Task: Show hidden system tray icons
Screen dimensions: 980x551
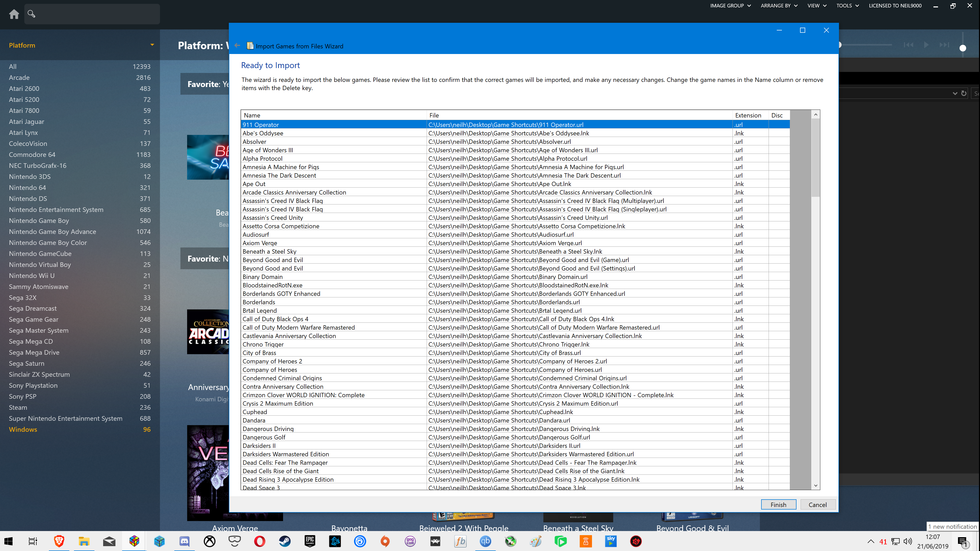Action: point(870,541)
